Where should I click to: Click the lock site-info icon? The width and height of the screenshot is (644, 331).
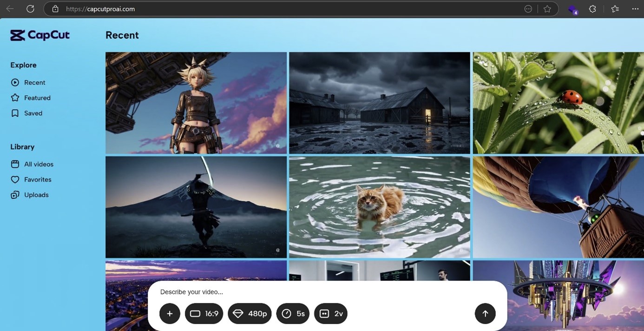55,9
